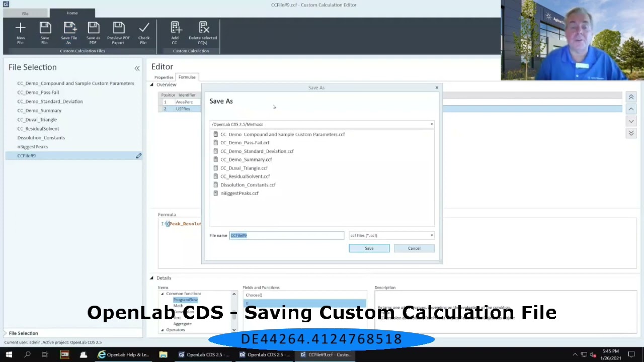The width and height of the screenshot is (644, 362).
Task: Click file icon of CC_Demo_Pass-Fail.ccf in dialog
Action: (215, 143)
